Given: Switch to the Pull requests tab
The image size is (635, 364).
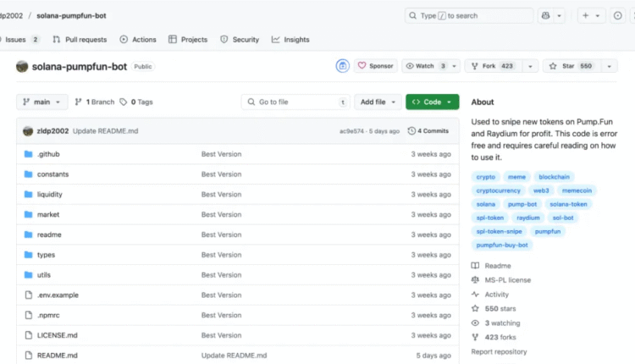Looking at the screenshot, I should point(80,40).
